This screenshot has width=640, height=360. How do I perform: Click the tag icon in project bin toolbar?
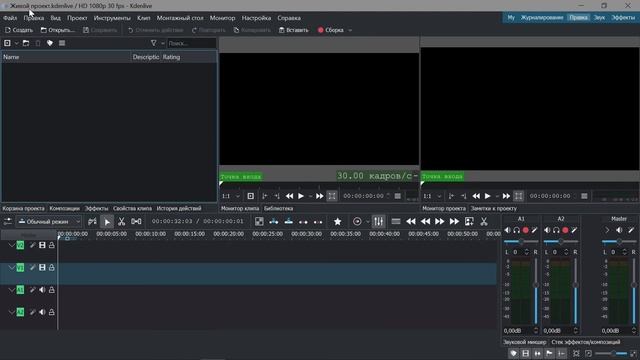tap(50, 43)
